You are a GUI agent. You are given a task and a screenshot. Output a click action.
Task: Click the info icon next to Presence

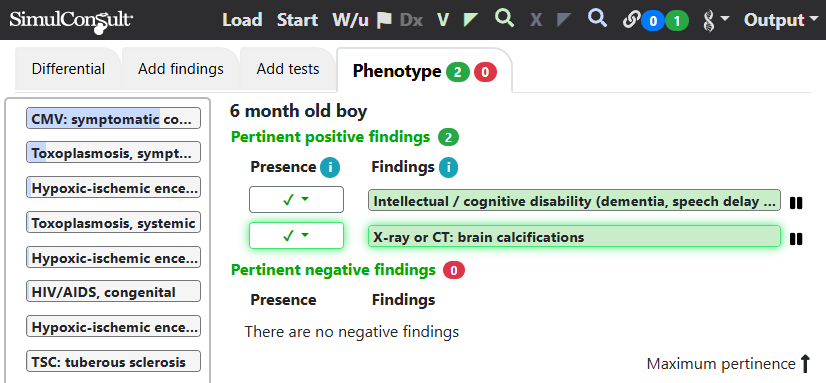[x=330, y=168]
